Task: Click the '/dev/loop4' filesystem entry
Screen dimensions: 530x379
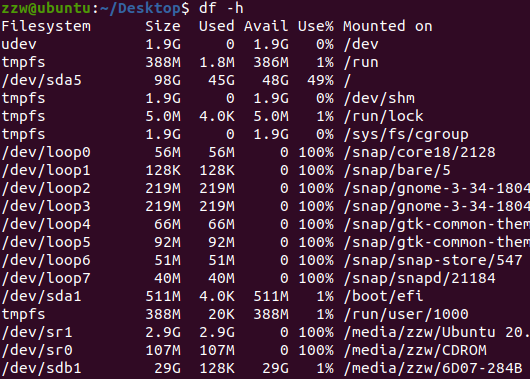Action: 46,224
